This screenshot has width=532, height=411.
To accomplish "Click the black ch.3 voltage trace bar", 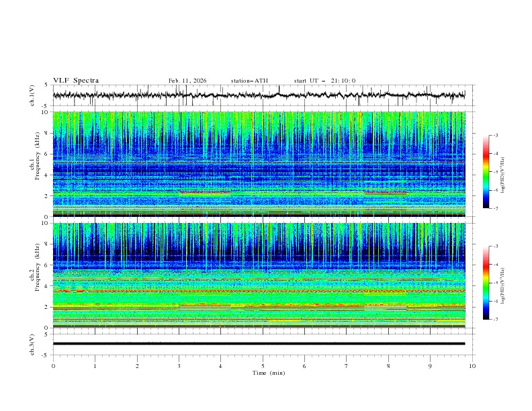I will tap(259, 344).
